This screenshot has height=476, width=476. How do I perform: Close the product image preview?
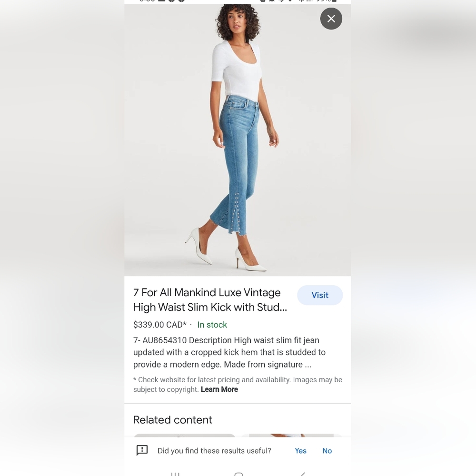click(331, 19)
